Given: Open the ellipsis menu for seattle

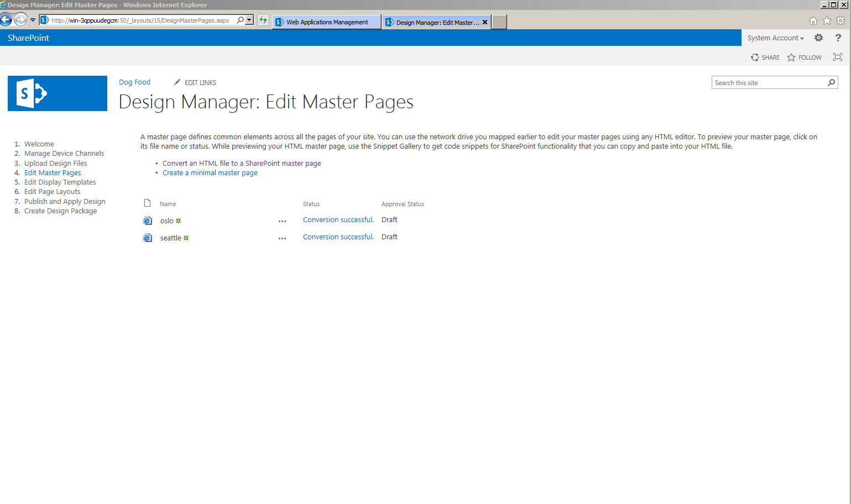Looking at the screenshot, I should tap(282, 238).
